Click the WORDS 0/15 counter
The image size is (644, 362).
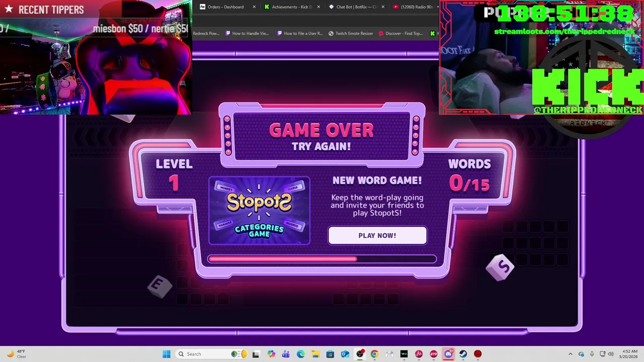[469, 175]
